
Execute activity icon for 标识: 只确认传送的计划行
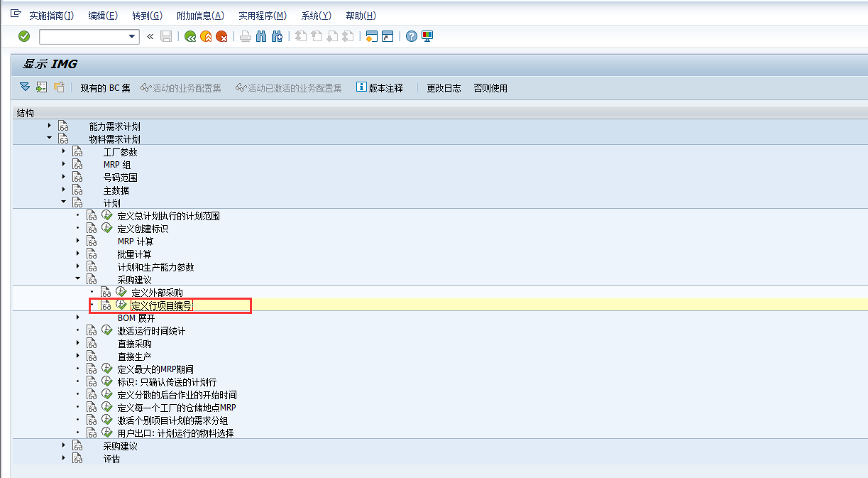click(x=107, y=381)
